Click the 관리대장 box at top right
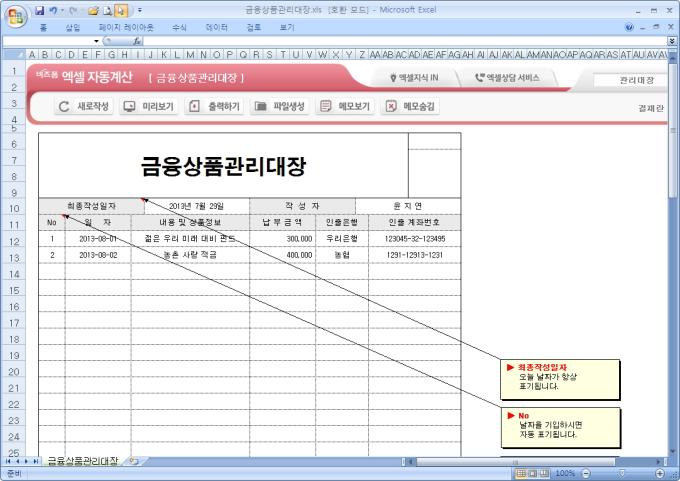Screen dimensions: 680x481 tap(630, 80)
